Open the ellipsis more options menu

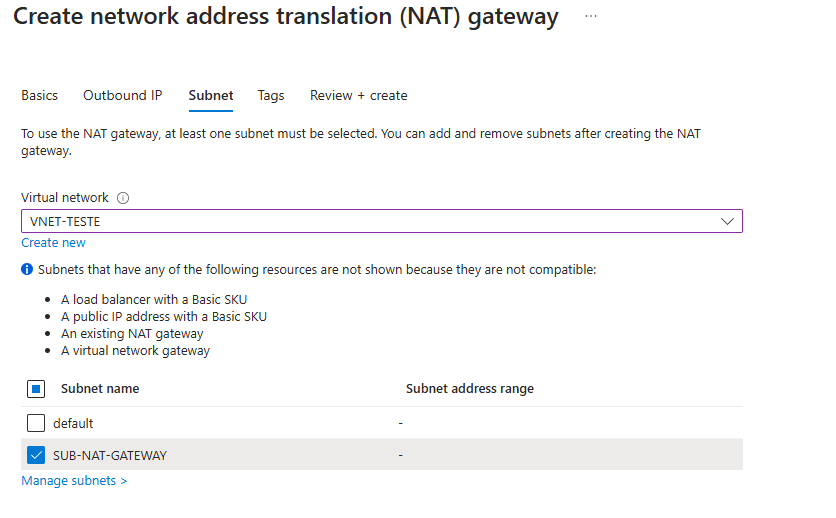tap(591, 18)
